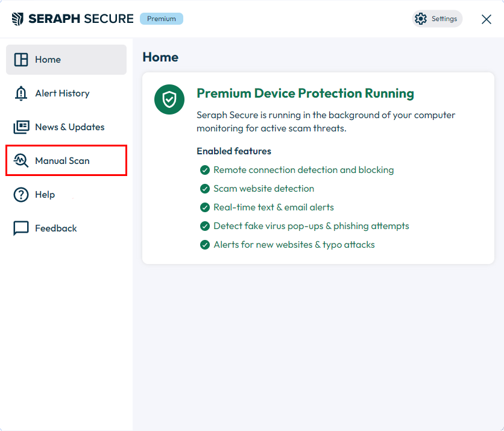Open Alert History bell icon
504x431 pixels.
(x=21, y=93)
